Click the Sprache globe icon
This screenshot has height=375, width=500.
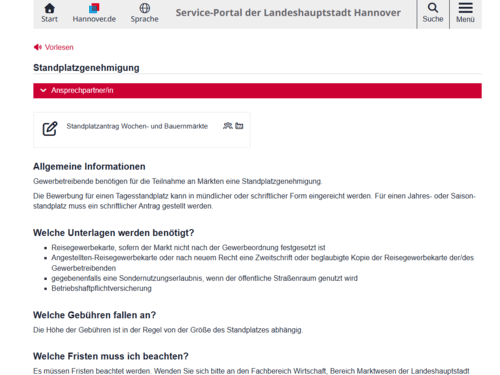tap(144, 8)
